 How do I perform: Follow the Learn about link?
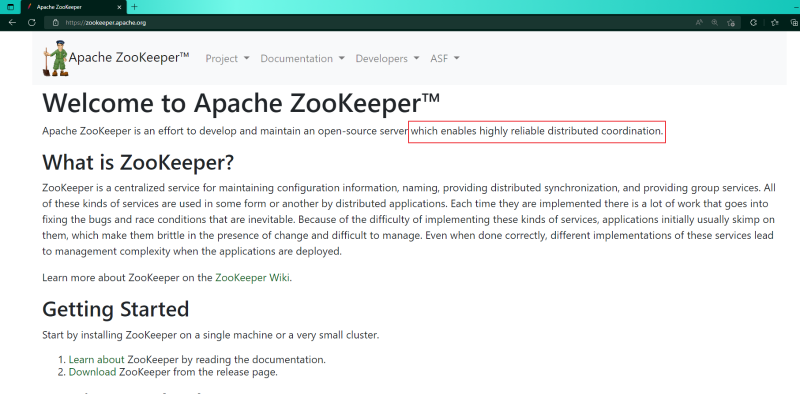pyautogui.click(x=96, y=359)
